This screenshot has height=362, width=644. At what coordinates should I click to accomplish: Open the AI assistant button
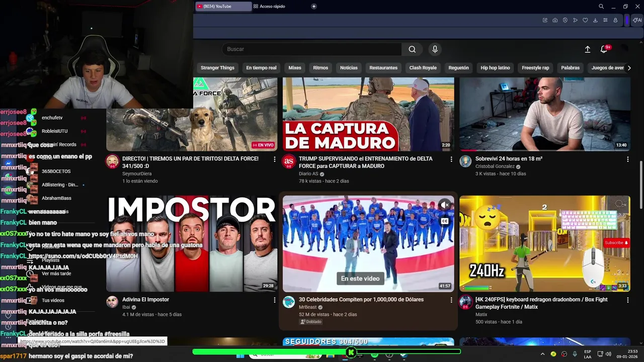[637, 20]
